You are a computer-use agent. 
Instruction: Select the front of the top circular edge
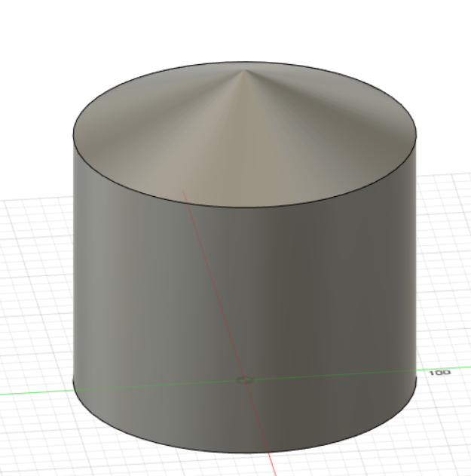[245, 207]
